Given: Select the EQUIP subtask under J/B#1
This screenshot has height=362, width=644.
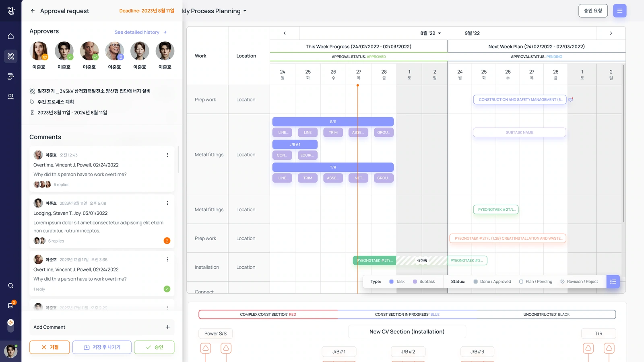Looking at the screenshot, I should click(308, 155).
